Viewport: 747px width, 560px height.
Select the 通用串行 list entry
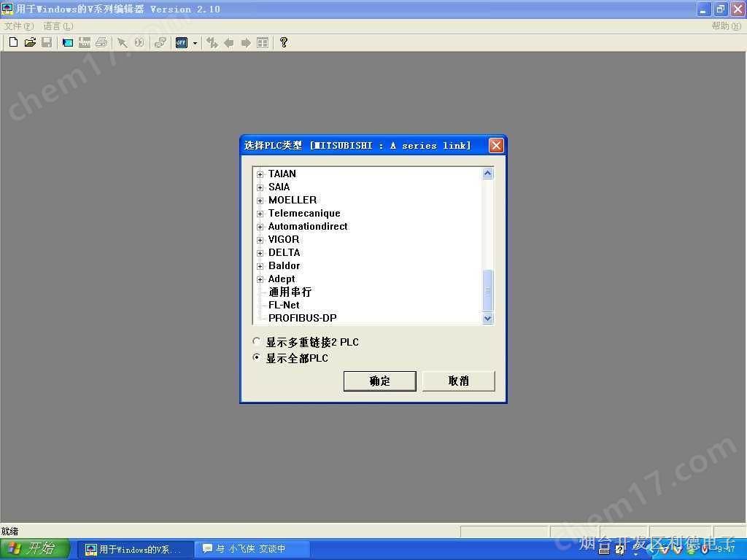click(x=290, y=292)
